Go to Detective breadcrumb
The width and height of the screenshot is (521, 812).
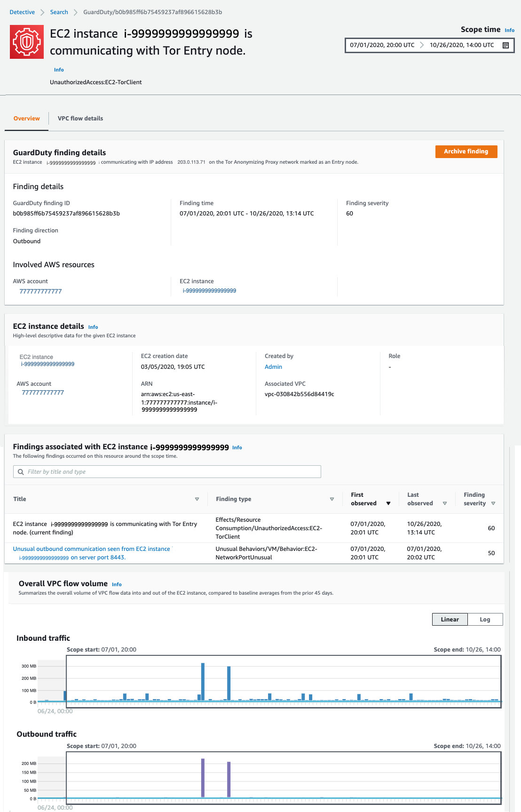pos(22,12)
